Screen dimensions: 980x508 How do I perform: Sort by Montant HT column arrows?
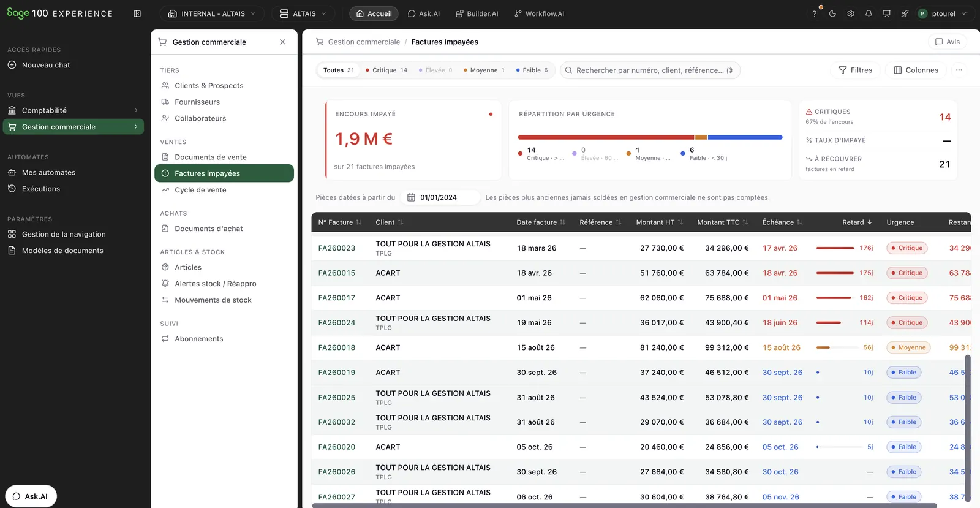(x=680, y=222)
